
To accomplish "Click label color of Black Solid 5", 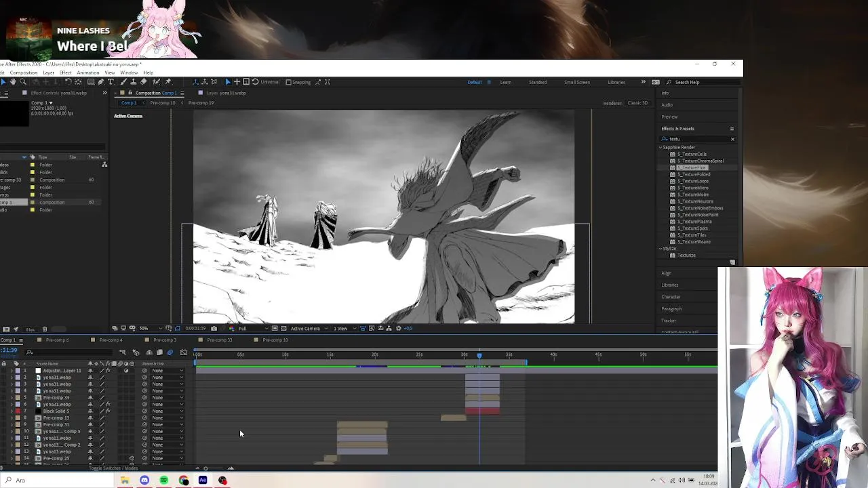I will point(18,411).
